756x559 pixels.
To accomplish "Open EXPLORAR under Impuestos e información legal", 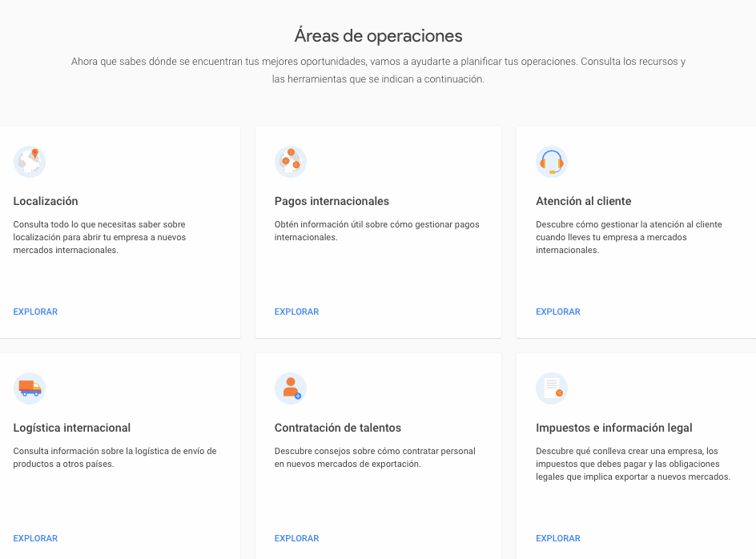I will pyautogui.click(x=558, y=538).
